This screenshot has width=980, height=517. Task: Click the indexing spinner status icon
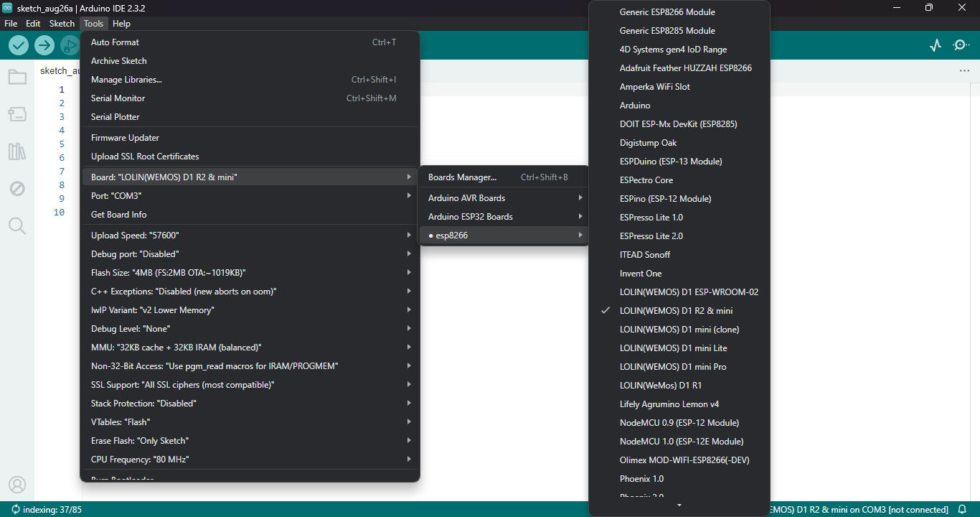pyautogui.click(x=15, y=509)
